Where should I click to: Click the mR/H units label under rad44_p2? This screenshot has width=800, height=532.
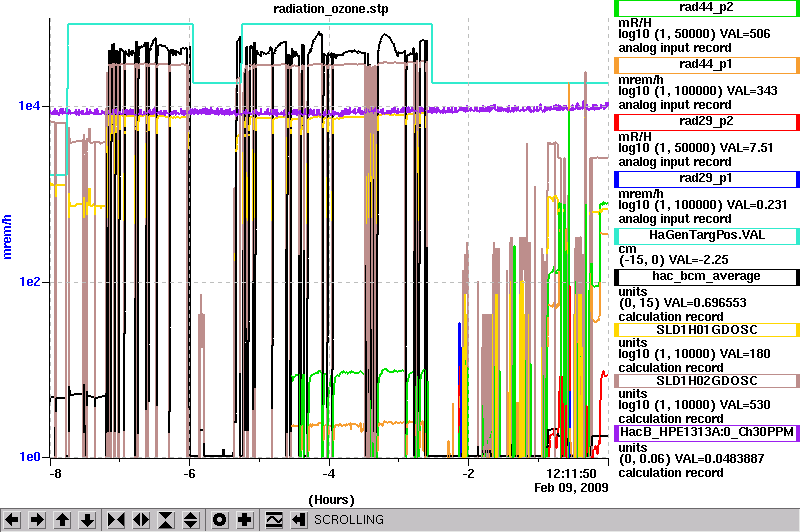click(x=635, y=23)
